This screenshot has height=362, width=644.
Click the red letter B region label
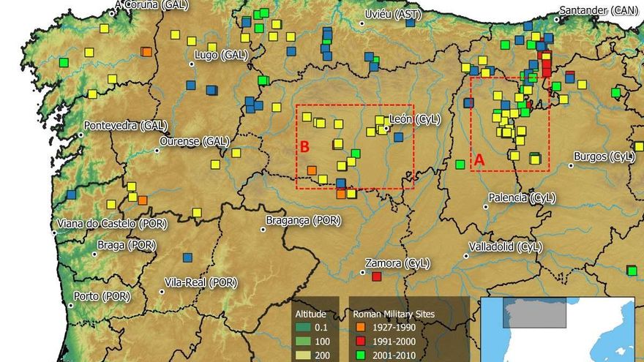coord(305,147)
